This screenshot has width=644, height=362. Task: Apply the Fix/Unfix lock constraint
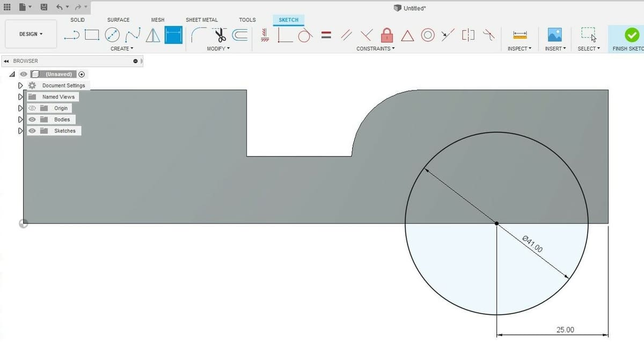(386, 35)
